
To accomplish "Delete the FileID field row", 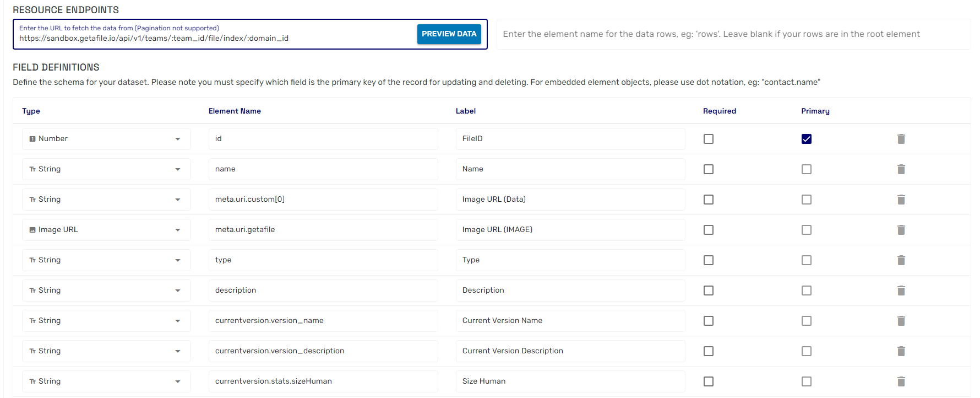I will tap(901, 139).
